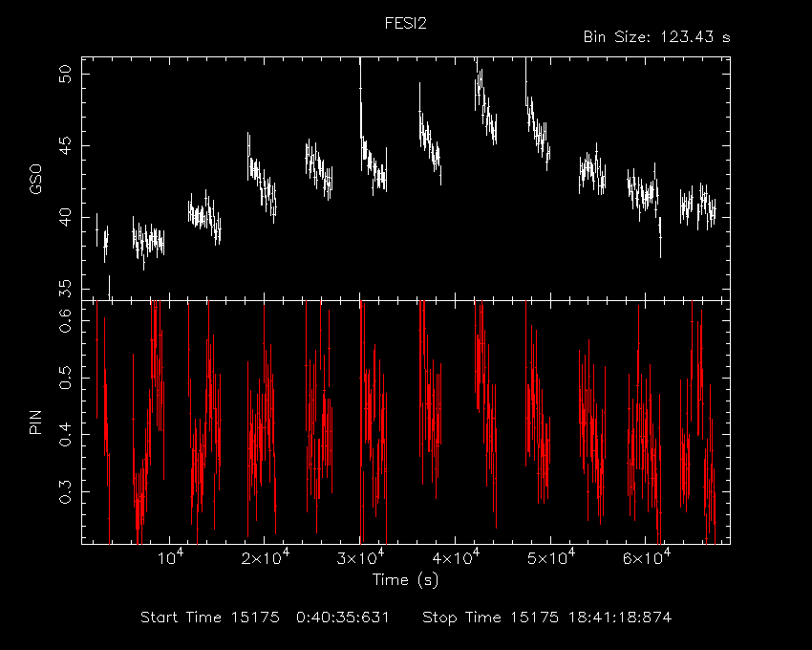Click the GSO axis tick label 45
Screen dimensions: 812x650
point(66,145)
